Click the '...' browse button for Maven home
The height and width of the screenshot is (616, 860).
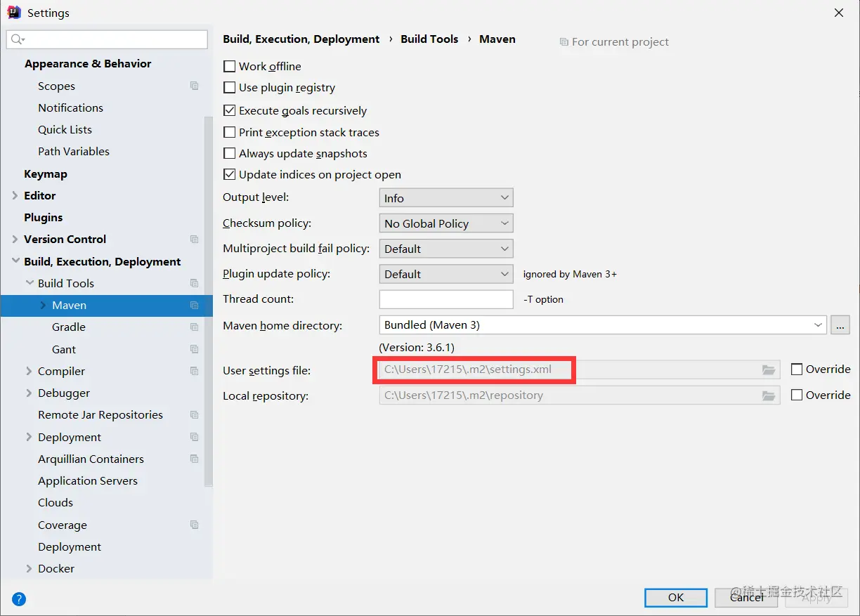pyautogui.click(x=840, y=325)
